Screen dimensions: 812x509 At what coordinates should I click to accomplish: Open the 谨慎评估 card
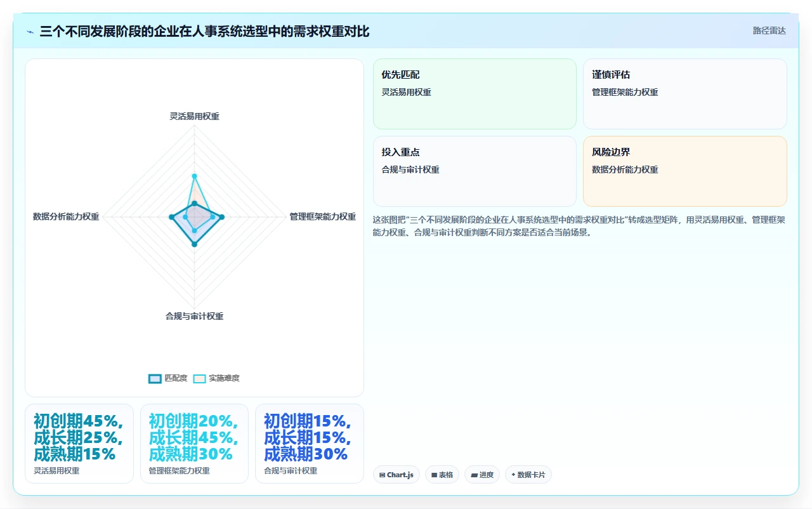[684, 94]
